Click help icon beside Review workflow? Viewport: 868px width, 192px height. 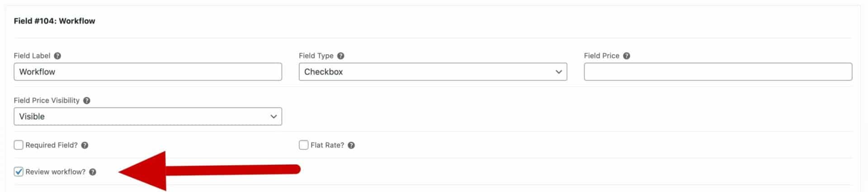[x=93, y=172]
